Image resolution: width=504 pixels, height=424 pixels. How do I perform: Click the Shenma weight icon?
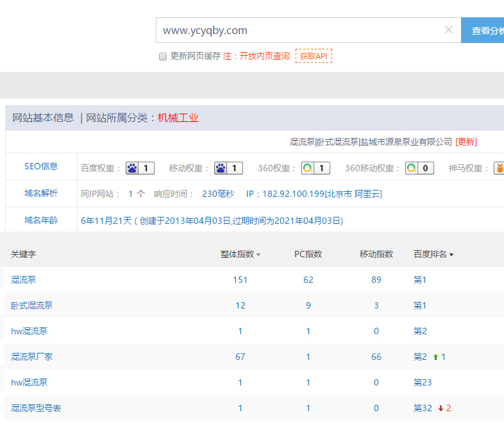click(x=499, y=168)
